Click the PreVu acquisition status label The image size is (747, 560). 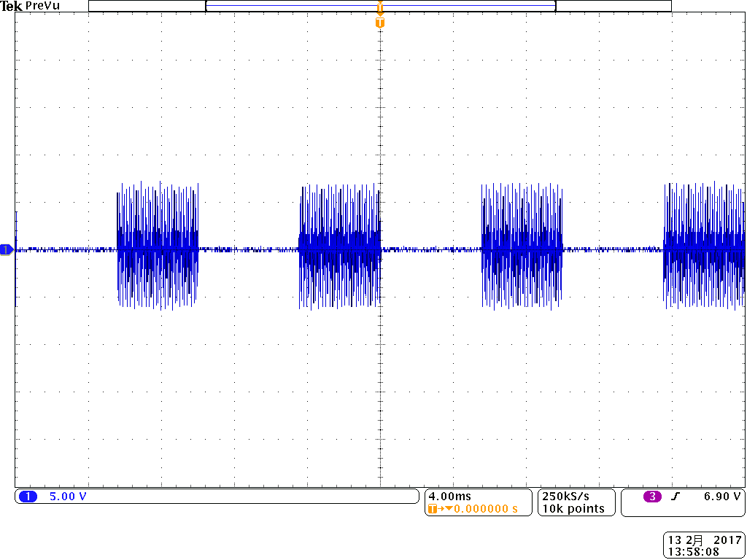coord(43,6)
